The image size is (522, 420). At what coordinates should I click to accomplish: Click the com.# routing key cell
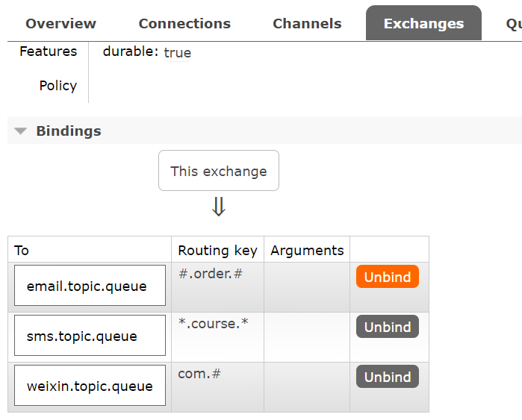(x=199, y=373)
